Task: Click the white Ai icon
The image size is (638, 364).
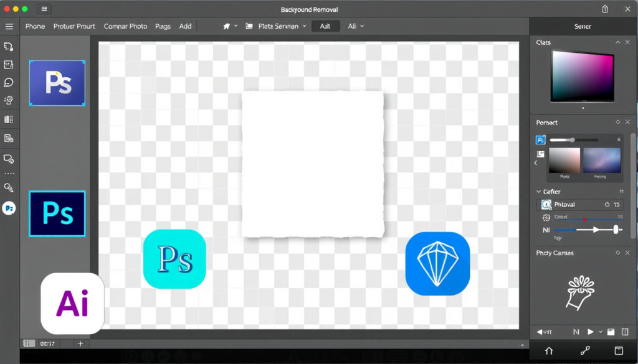Action: pyautogui.click(x=72, y=303)
